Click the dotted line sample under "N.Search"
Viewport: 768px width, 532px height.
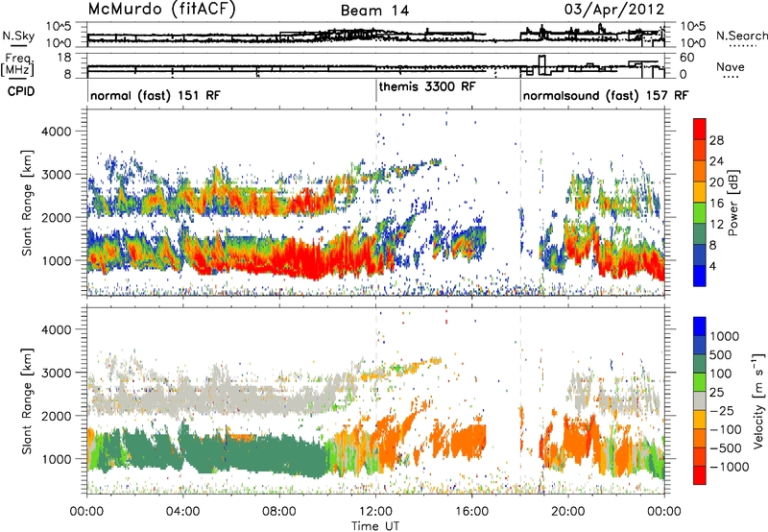743,45
